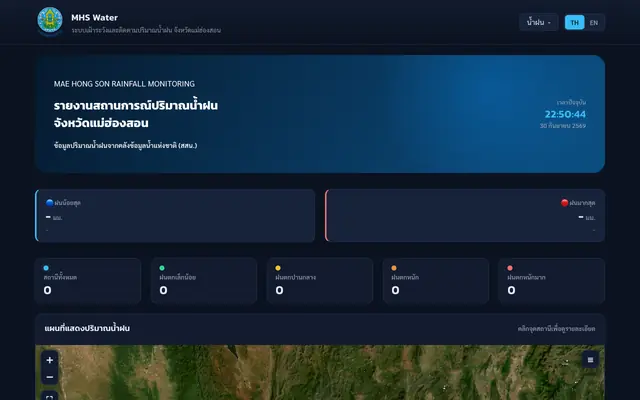Click the ฝนตกหนัก heavy rain card
This screenshot has width=640, height=400.
point(436,281)
